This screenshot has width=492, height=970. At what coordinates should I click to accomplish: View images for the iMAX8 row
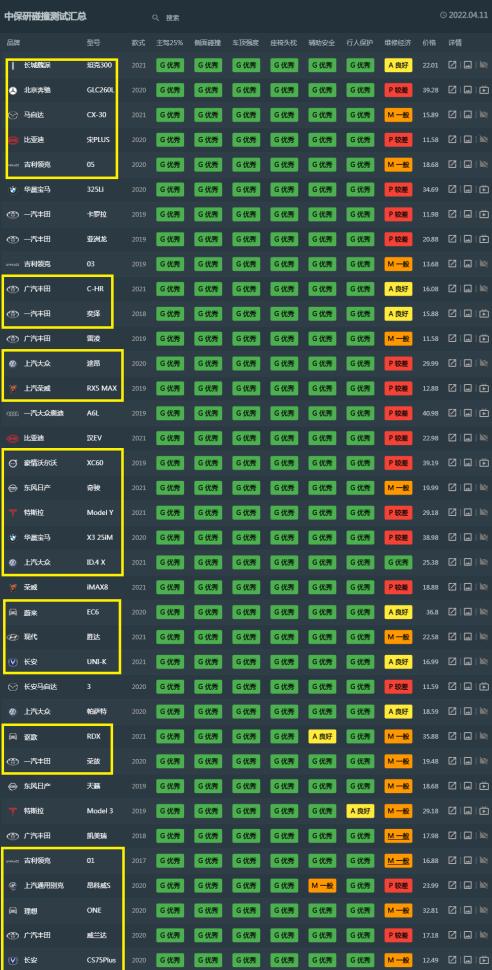[x=468, y=587]
